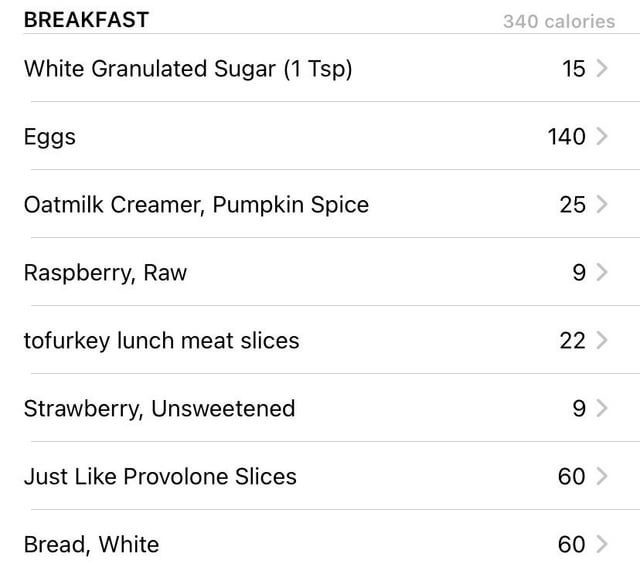Open chevron for tofurkey lunch meat slices

(x=602, y=340)
